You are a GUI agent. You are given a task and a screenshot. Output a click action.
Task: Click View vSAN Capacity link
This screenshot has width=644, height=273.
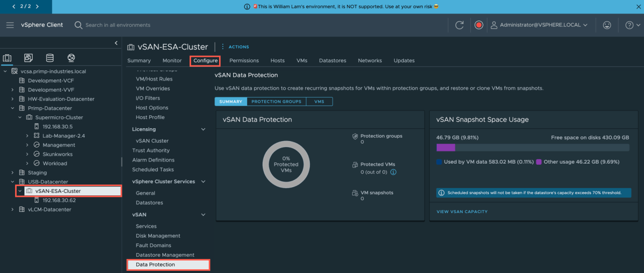462,212
